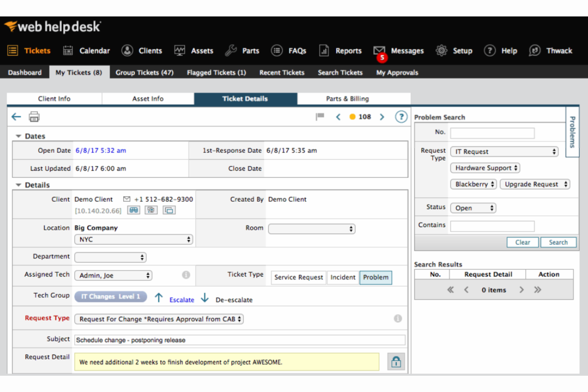
Task: Open the Room dropdown
Action: click(311, 228)
